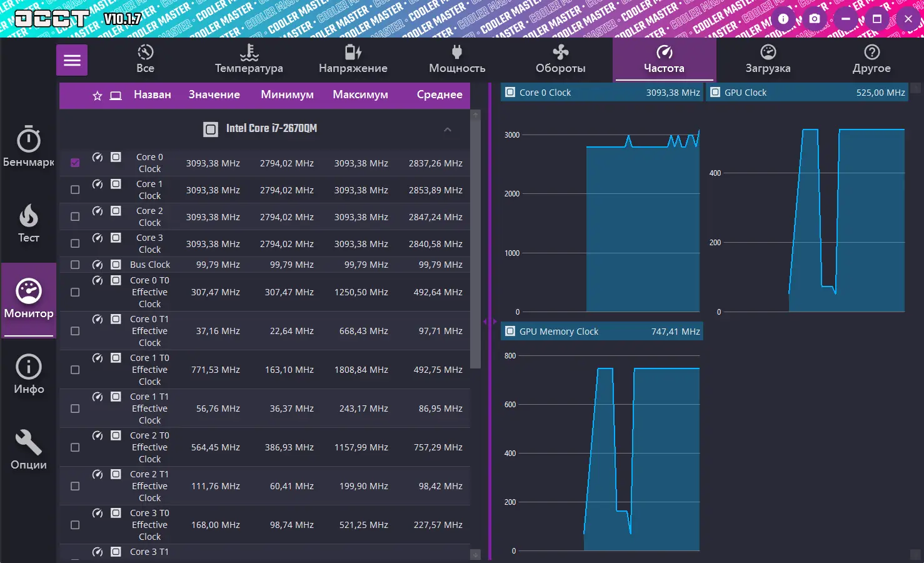
Task: Enable the Bus Clock checkbox
Action: (x=75, y=265)
